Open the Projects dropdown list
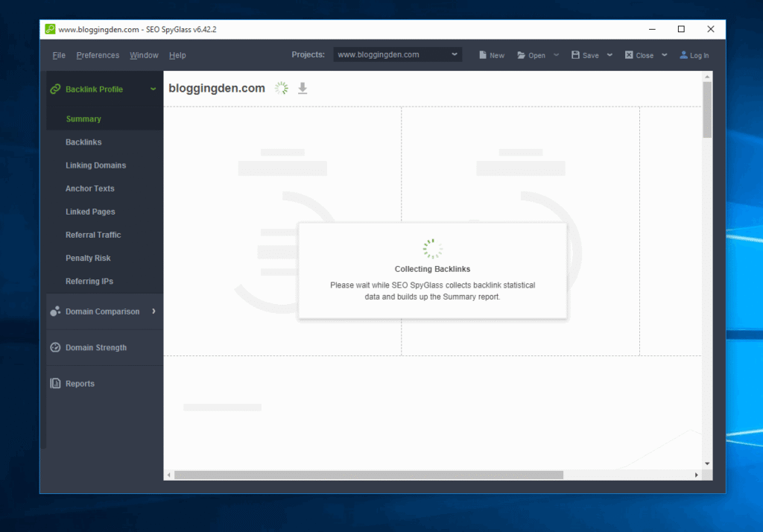 click(x=454, y=54)
